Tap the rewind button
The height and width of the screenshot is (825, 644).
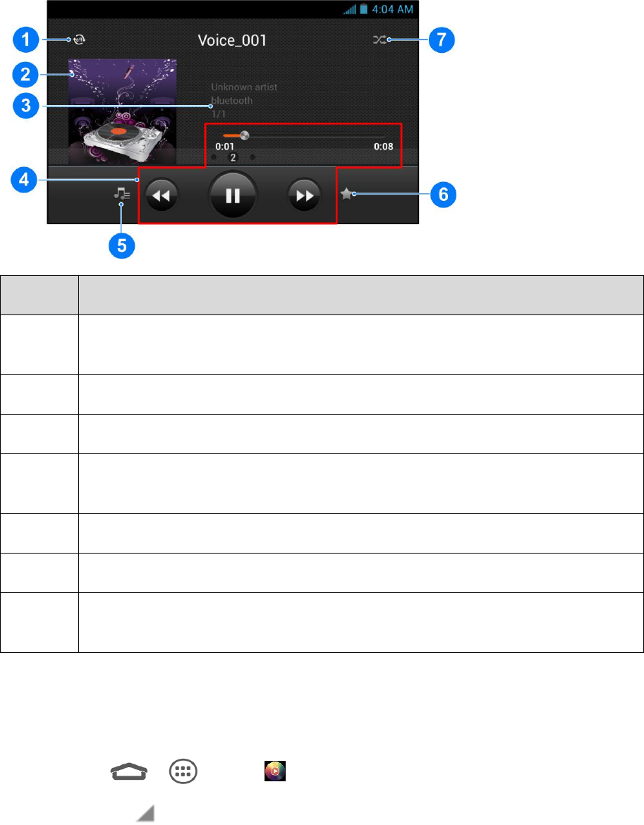[x=162, y=196]
